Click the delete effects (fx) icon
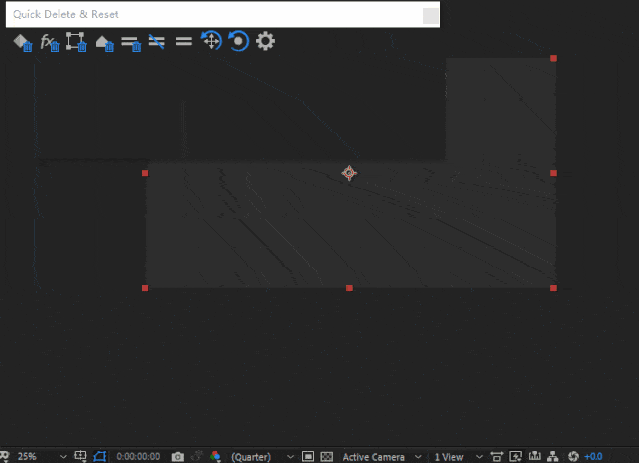 (x=50, y=42)
